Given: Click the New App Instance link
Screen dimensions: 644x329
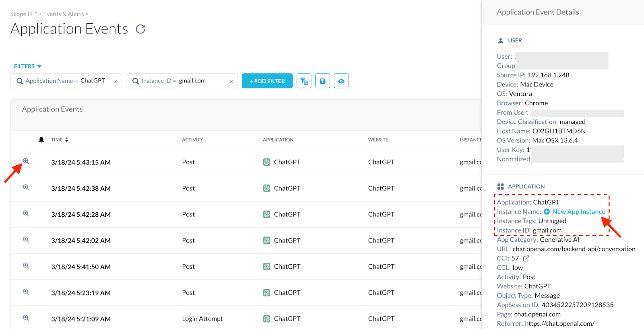Looking at the screenshot, I should (x=574, y=212).
